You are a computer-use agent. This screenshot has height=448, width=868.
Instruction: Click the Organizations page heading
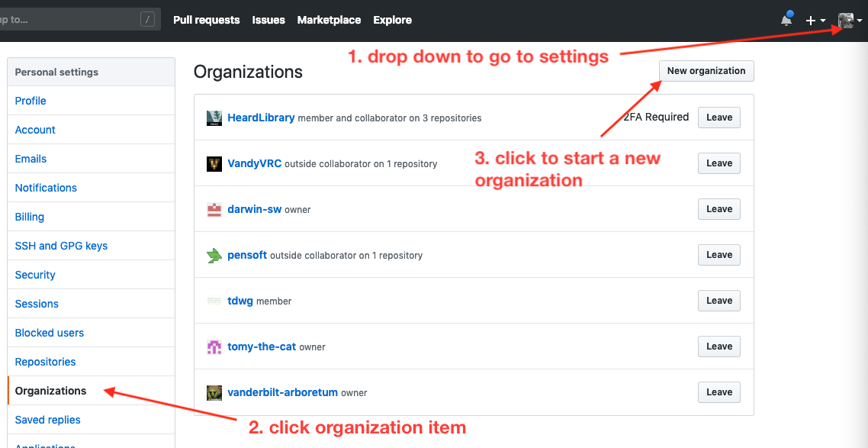(248, 72)
